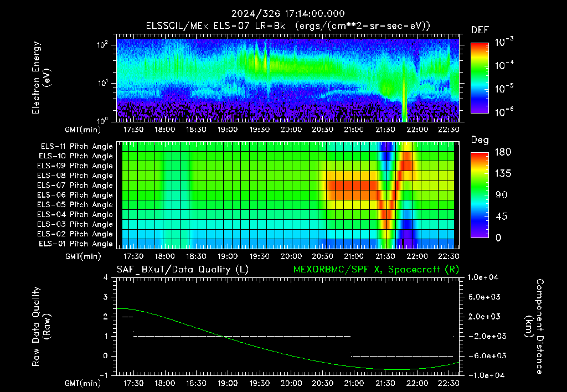Click the 20:00 tick label on bottom axis

pos(291,383)
